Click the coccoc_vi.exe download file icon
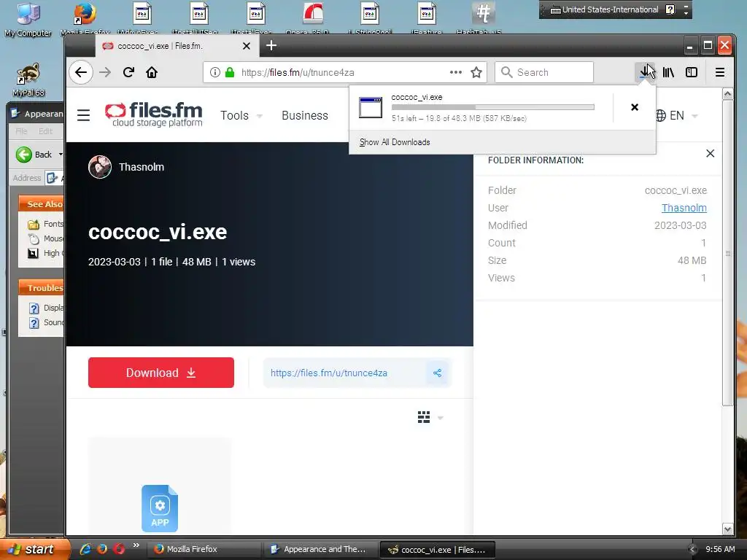This screenshot has height=560, width=747. tap(370, 108)
